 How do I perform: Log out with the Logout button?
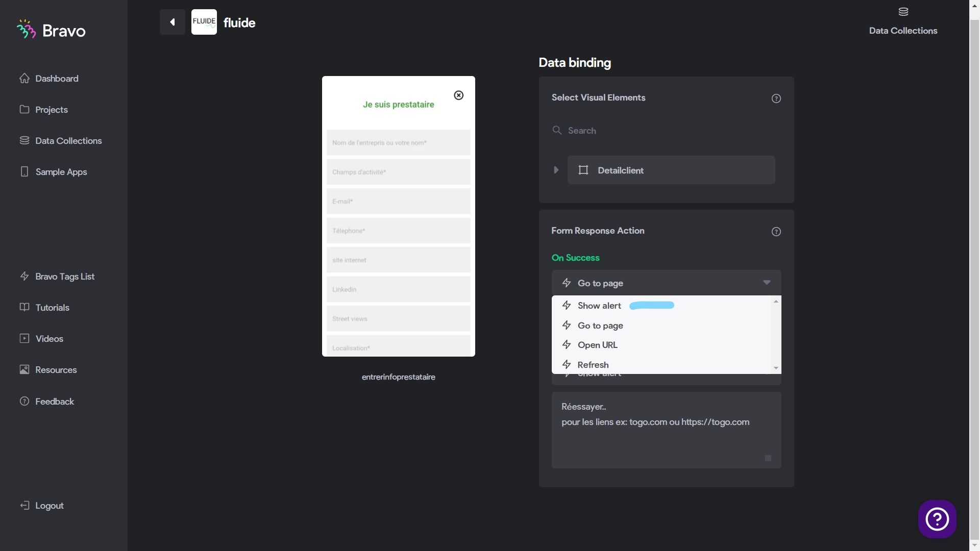(42, 506)
